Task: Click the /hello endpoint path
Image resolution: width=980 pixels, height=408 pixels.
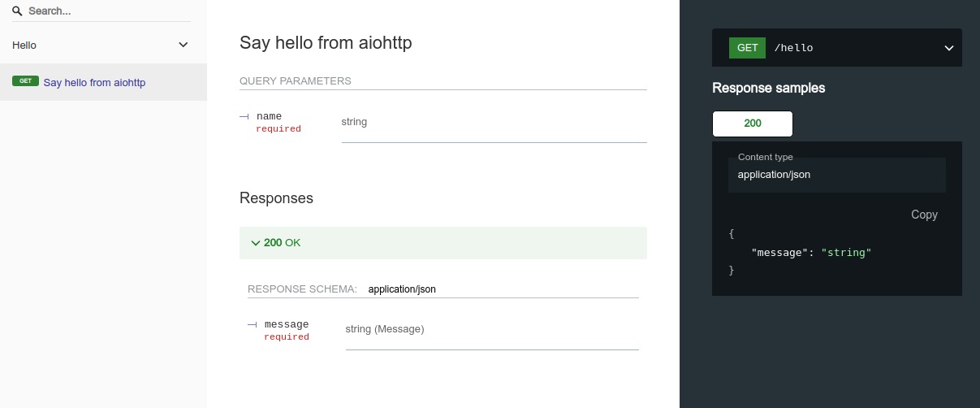Action: (793, 48)
